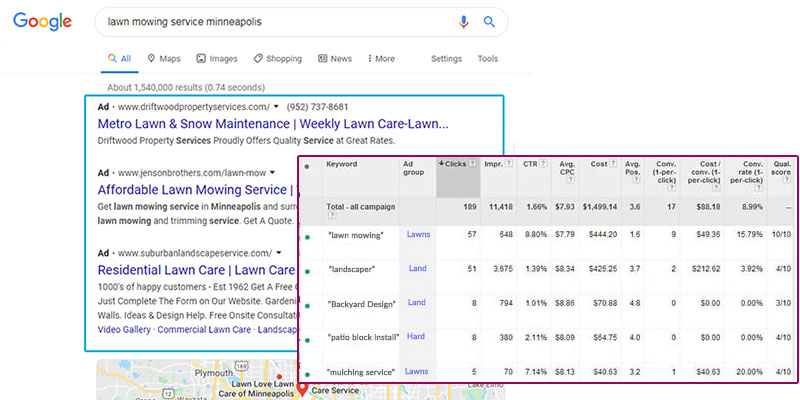Click conversion rate 20.00% cell

click(x=748, y=372)
